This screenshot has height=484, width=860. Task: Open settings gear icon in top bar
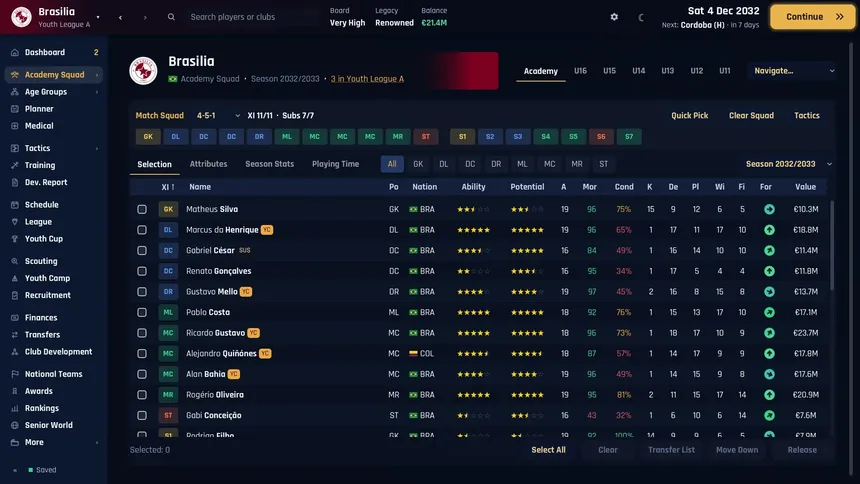(x=614, y=17)
